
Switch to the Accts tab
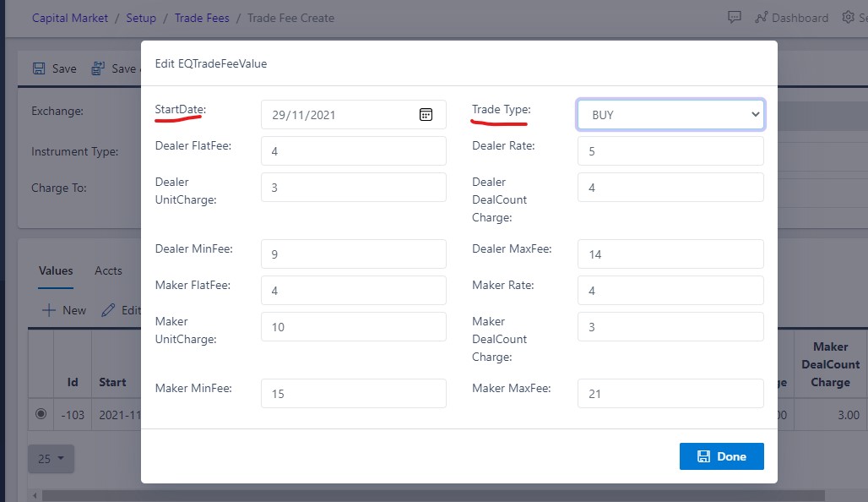pyautogui.click(x=108, y=270)
